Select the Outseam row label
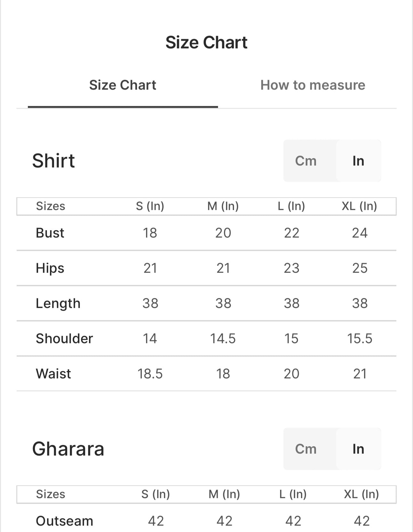The image size is (413, 532). click(64, 521)
